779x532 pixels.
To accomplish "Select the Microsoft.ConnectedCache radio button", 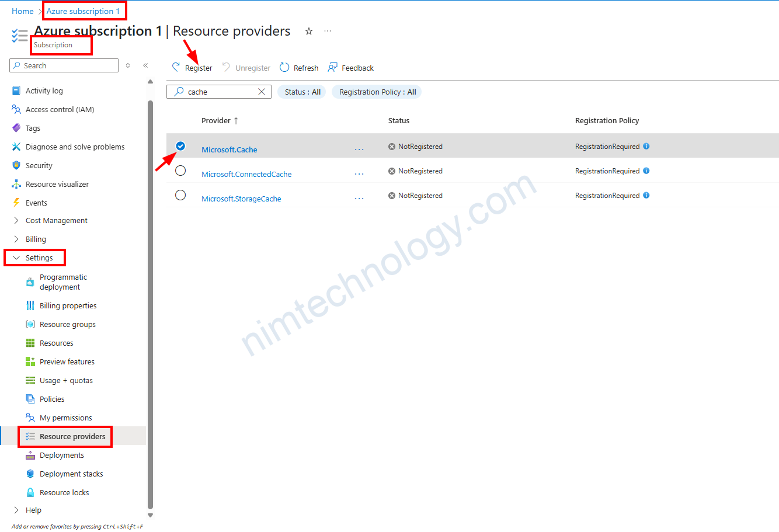I will pos(180,171).
